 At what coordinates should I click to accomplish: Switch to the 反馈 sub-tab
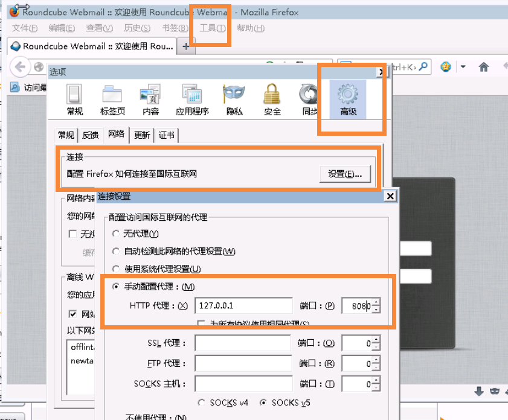[x=90, y=135]
